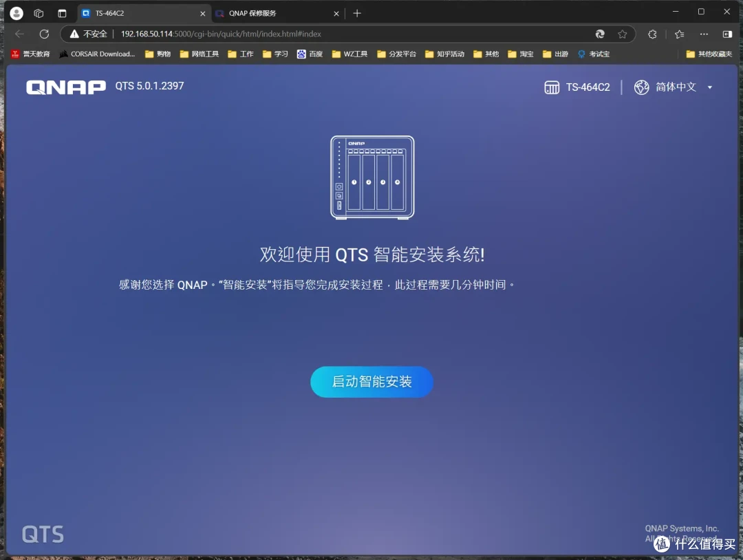Open the CORSAIR Download bookmark

(x=97, y=54)
